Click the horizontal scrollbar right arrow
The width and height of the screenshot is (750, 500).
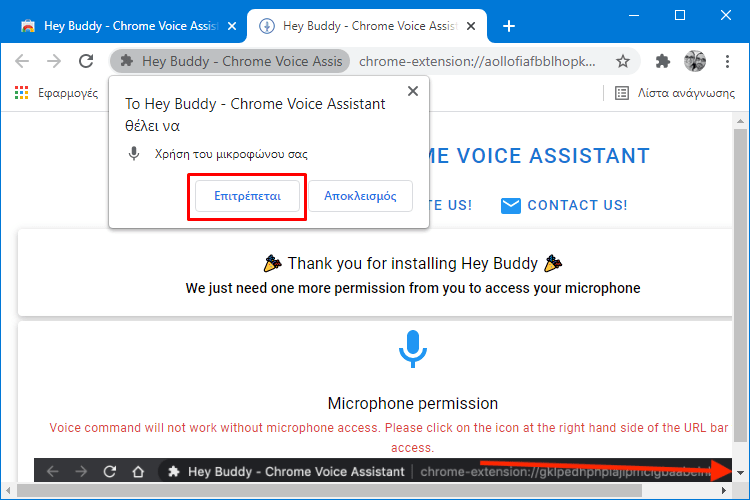click(x=724, y=490)
